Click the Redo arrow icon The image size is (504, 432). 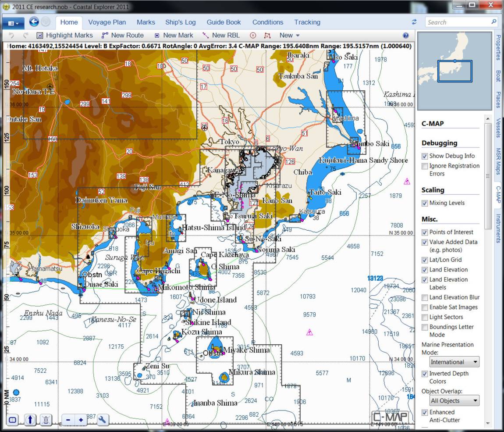26,36
